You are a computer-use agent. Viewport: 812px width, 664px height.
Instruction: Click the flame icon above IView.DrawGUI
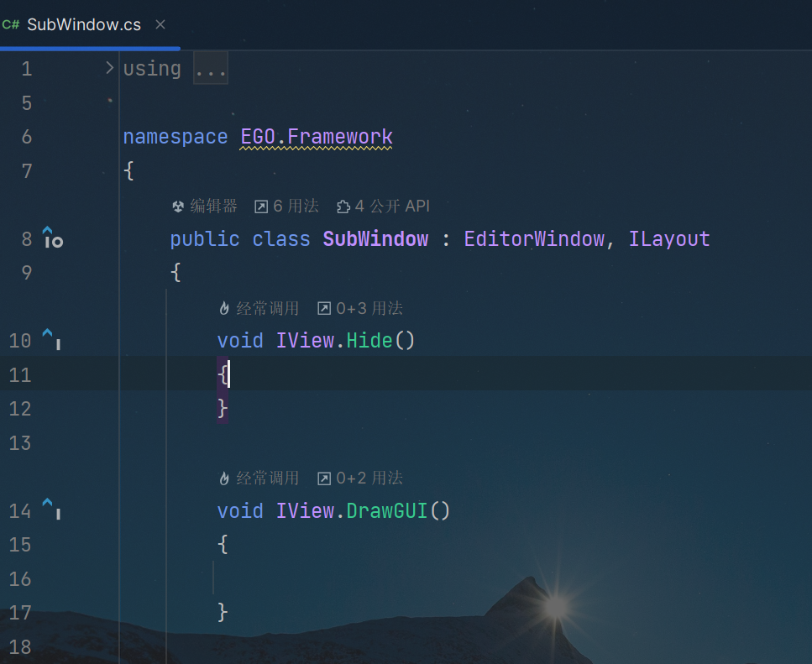(224, 478)
